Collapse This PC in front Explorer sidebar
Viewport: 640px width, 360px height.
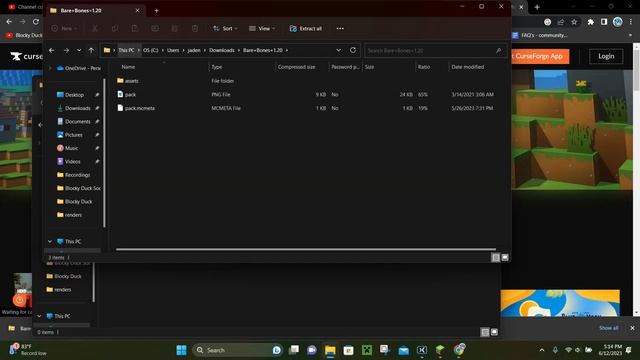pos(50,242)
